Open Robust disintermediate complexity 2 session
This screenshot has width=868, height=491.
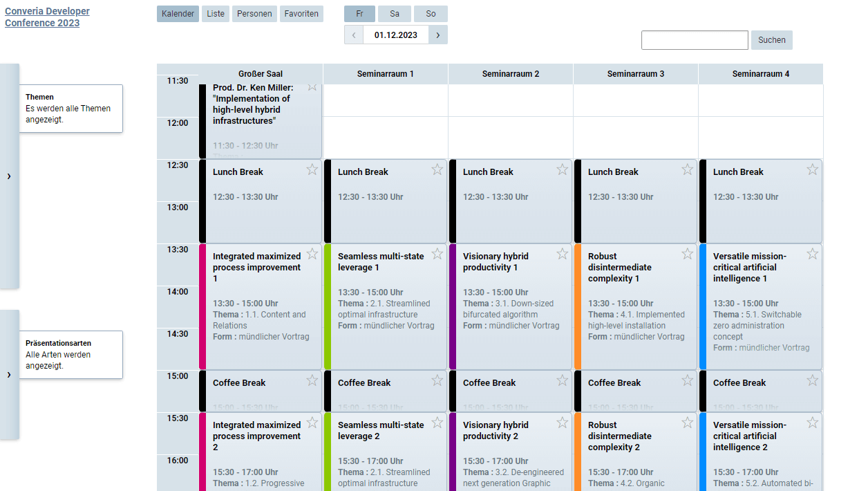point(636,452)
